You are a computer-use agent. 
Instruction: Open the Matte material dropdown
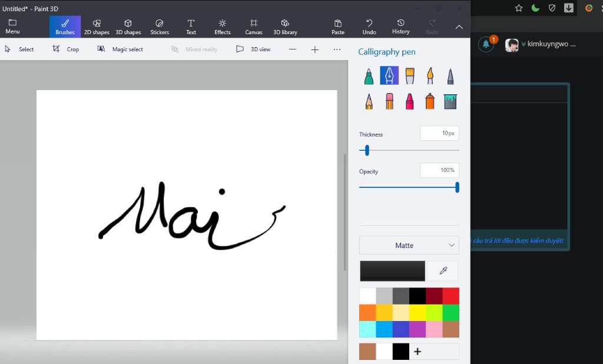pyautogui.click(x=409, y=246)
